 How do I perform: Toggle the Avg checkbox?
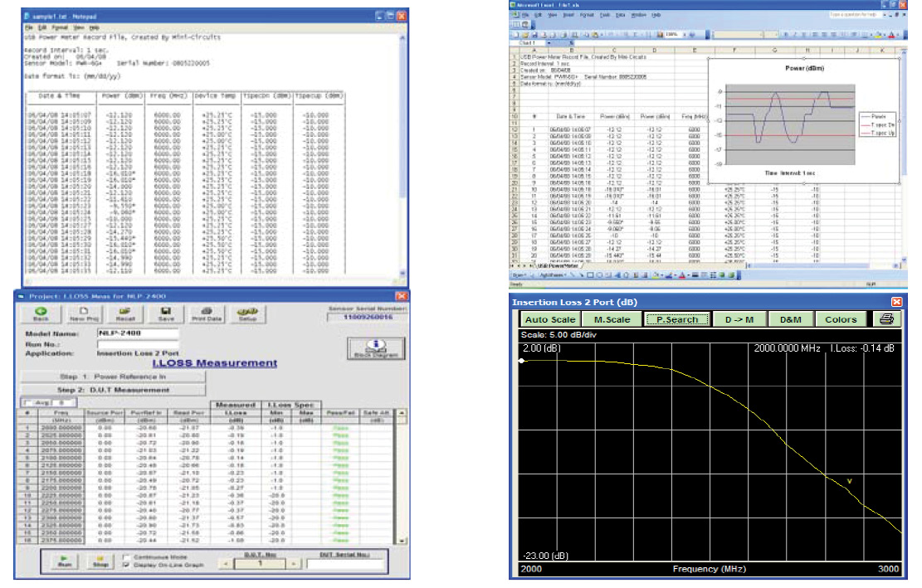(x=25, y=403)
